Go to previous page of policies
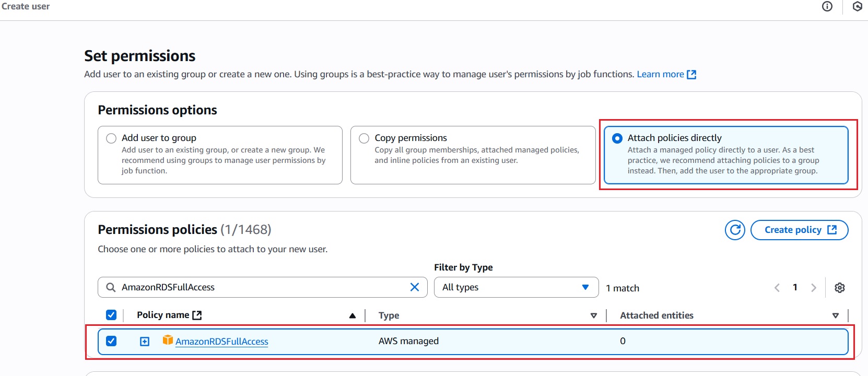Image resolution: width=868 pixels, height=376 pixels. [777, 288]
